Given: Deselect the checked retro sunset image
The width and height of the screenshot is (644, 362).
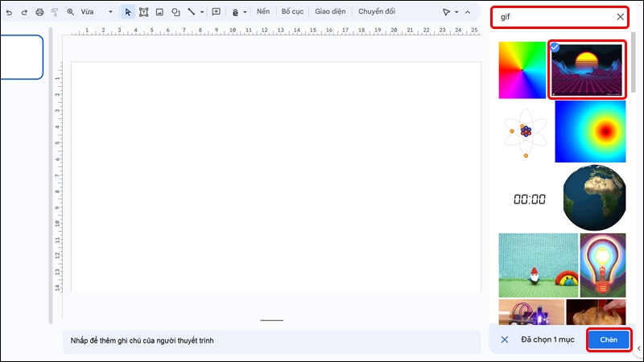Looking at the screenshot, I should pyautogui.click(x=587, y=70).
